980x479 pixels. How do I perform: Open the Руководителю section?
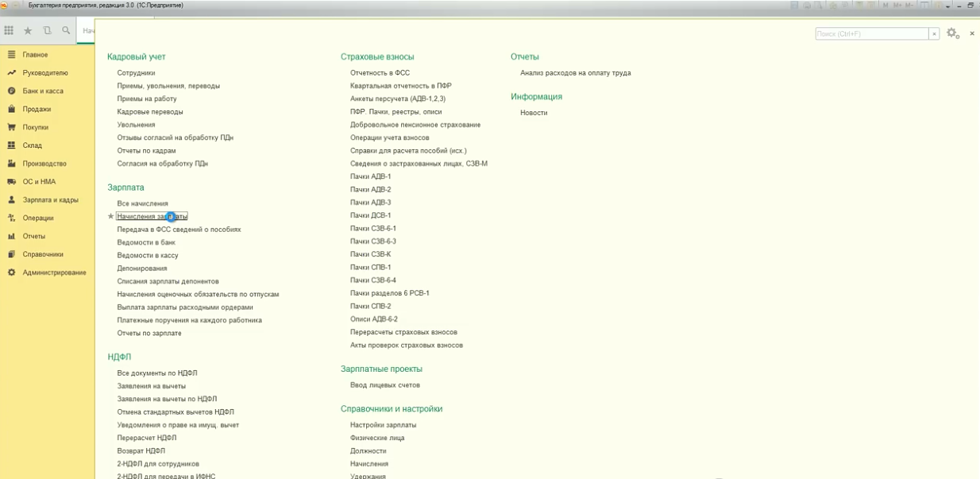click(x=45, y=73)
